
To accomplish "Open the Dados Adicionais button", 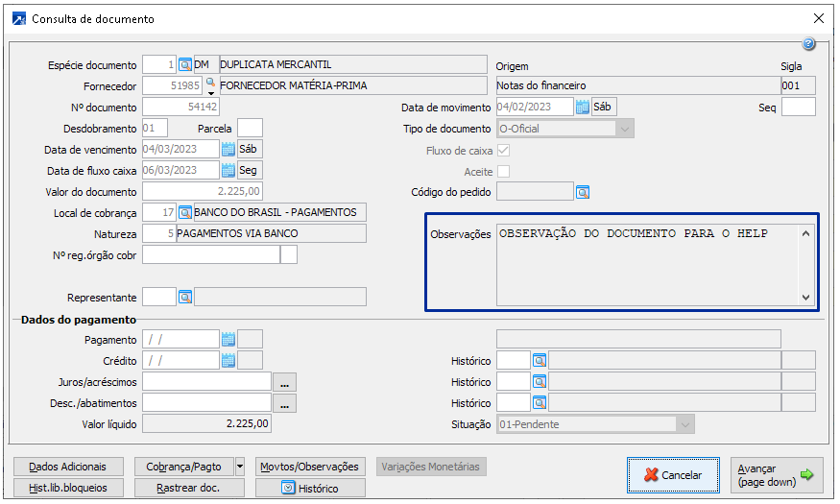I will (68, 468).
